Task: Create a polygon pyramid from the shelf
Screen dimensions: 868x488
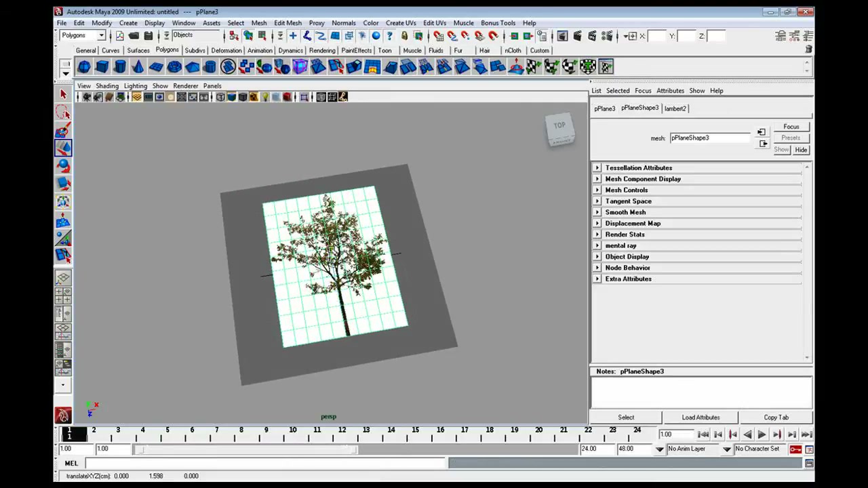Action: 192,66
